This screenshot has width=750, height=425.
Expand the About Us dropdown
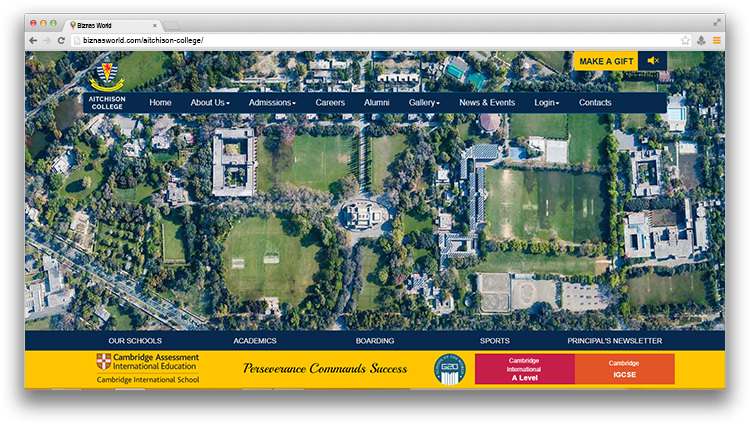(x=210, y=102)
